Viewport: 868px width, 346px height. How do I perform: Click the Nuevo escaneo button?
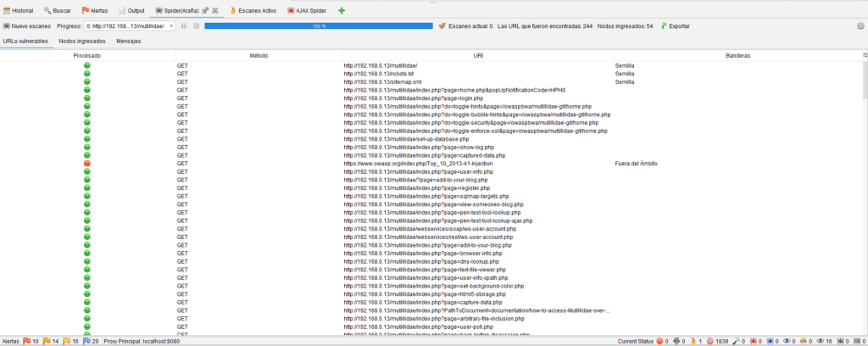pyautogui.click(x=31, y=26)
